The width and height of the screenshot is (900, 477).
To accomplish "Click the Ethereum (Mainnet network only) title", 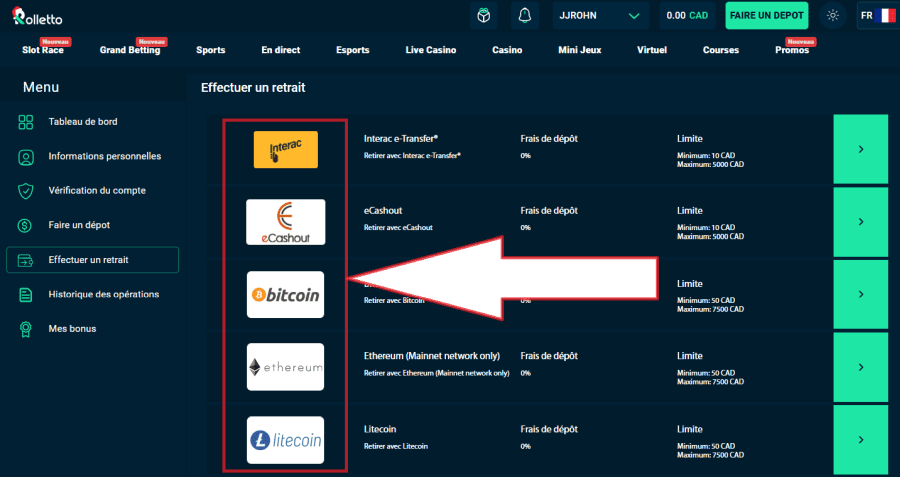I will (432, 356).
